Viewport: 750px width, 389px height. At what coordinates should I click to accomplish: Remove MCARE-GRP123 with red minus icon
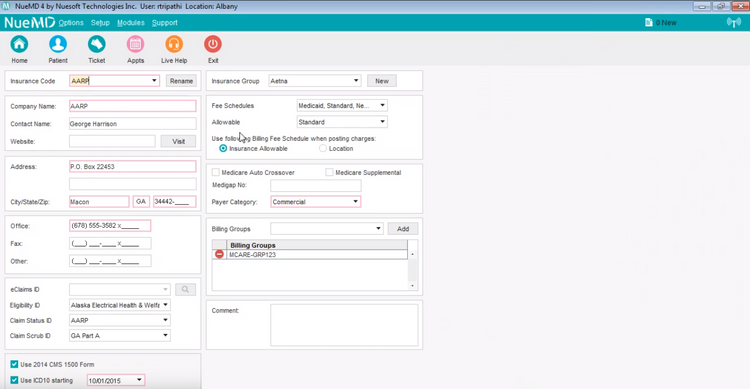[x=219, y=255]
